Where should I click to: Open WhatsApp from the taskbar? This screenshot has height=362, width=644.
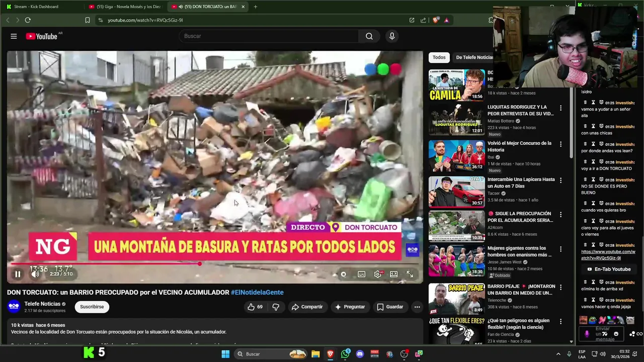pos(345,354)
